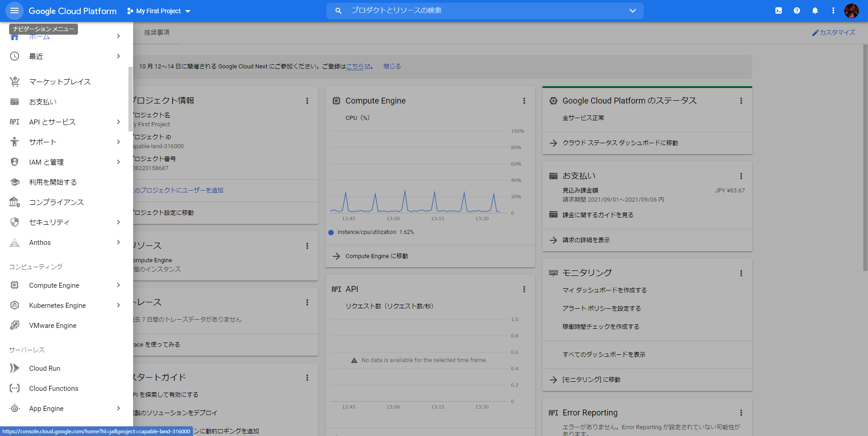Screen dimensions: 868x436
Task: Click the IAM と管理 shield icon
Action: pos(15,162)
